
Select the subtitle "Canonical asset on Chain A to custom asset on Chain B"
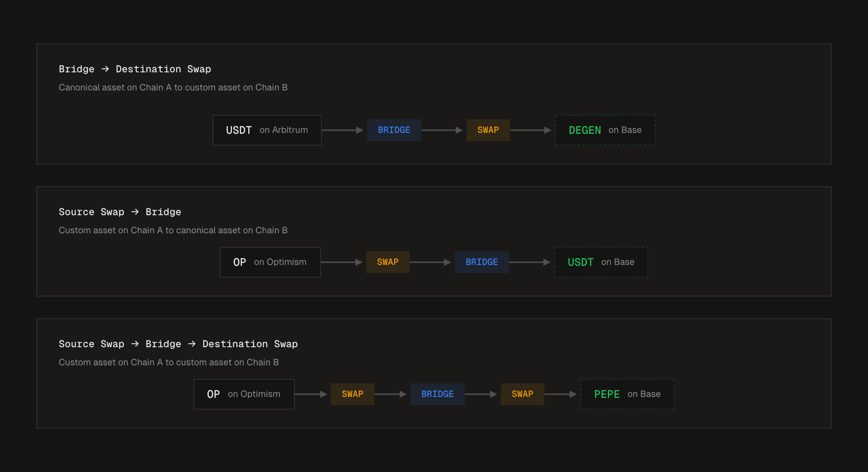[173, 88]
